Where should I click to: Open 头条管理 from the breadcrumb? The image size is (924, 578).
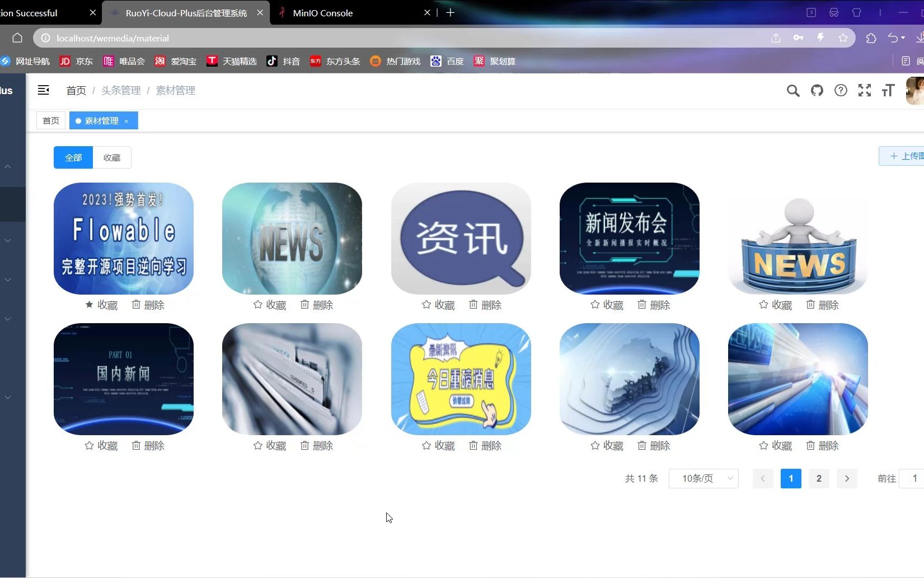120,90
